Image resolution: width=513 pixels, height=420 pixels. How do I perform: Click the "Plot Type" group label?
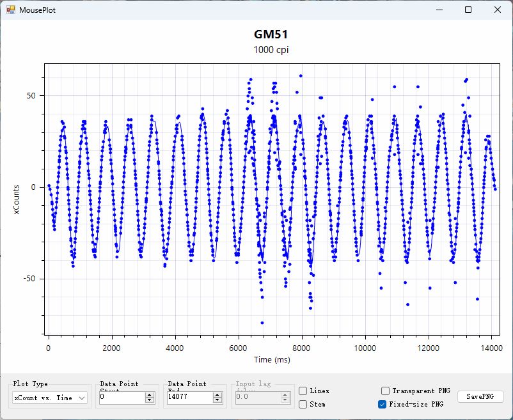(31, 384)
